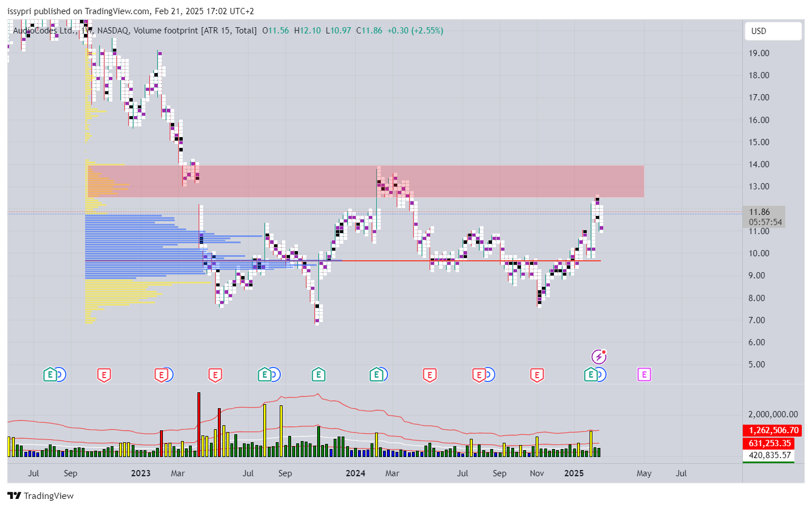The width and height of the screenshot is (812, 508).
Task: Click the 7.00 price axis label
Action: 756,320
